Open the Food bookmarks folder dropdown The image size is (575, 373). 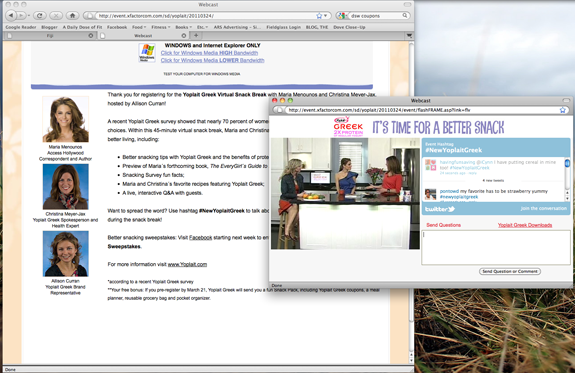point(139,27)
